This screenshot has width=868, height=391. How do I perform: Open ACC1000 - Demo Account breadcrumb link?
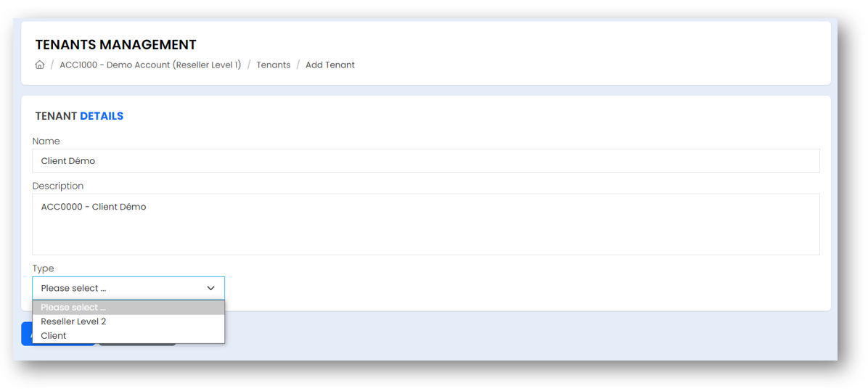150,65
